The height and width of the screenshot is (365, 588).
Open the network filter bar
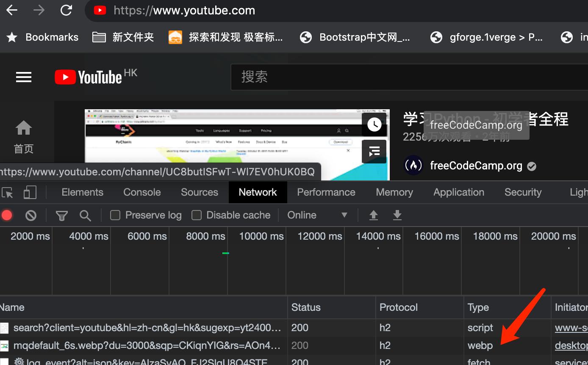click(61, 215)
